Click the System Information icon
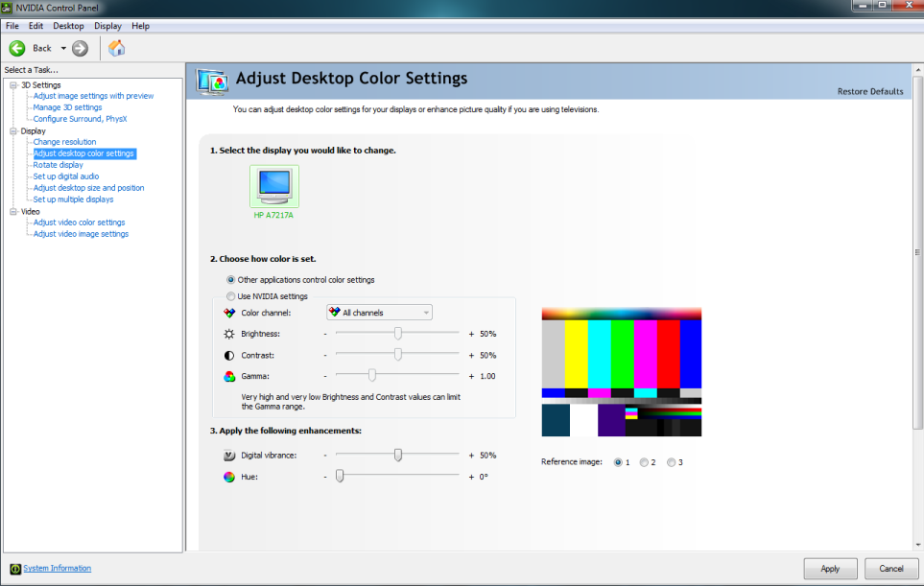The width and height of the screenshot is (924, 586). [15, 569]
